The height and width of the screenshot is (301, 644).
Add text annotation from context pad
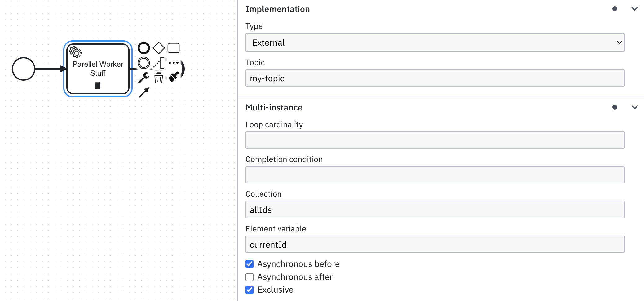(158, 63)
